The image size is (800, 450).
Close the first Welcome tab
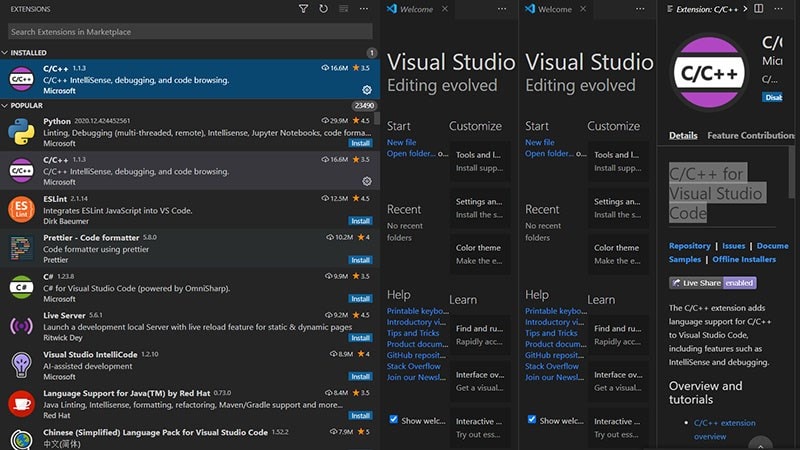(x=445, y=9)
